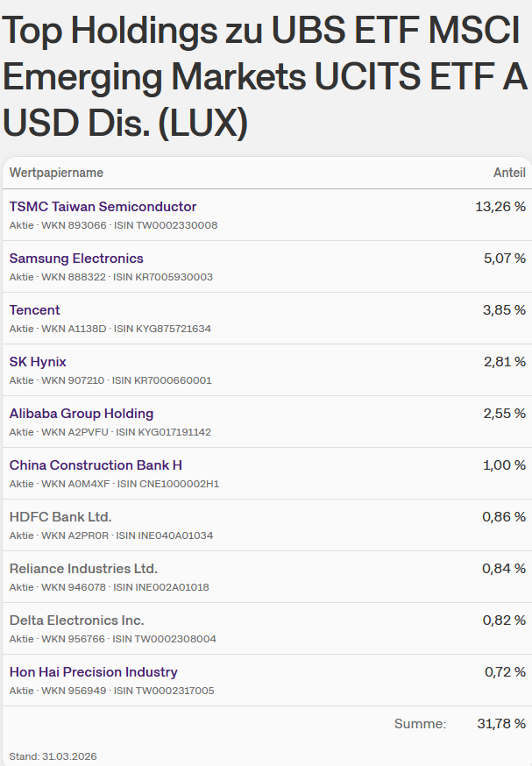
Task: Click the 0,86 % share value
Action: [x=504, y=517]
